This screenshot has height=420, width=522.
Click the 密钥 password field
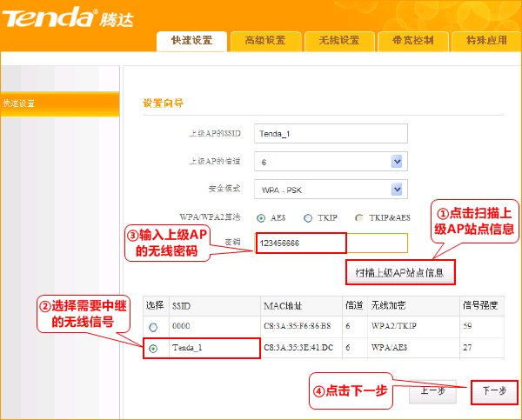tap(331, 243)
